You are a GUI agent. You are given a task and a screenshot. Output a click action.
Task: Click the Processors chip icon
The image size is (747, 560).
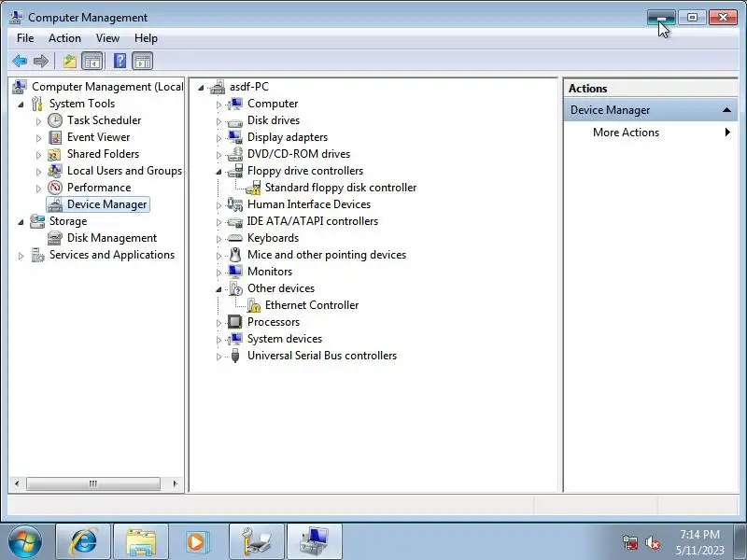click(x=235, y=322)
